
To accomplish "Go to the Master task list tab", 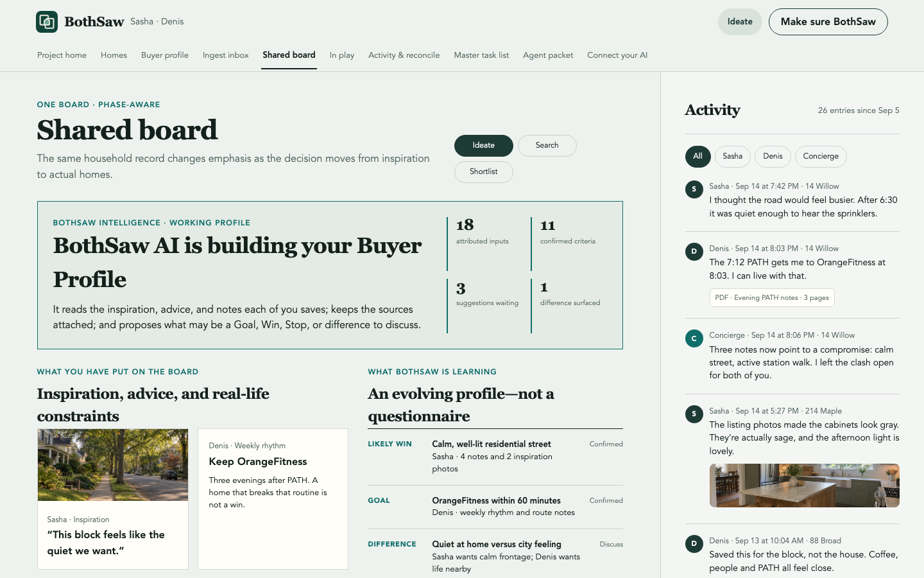I will pos(481,55).
